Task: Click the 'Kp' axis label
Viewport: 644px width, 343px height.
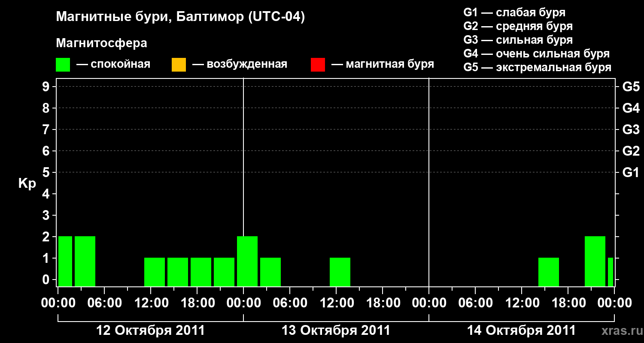Action: click(27, 184)
